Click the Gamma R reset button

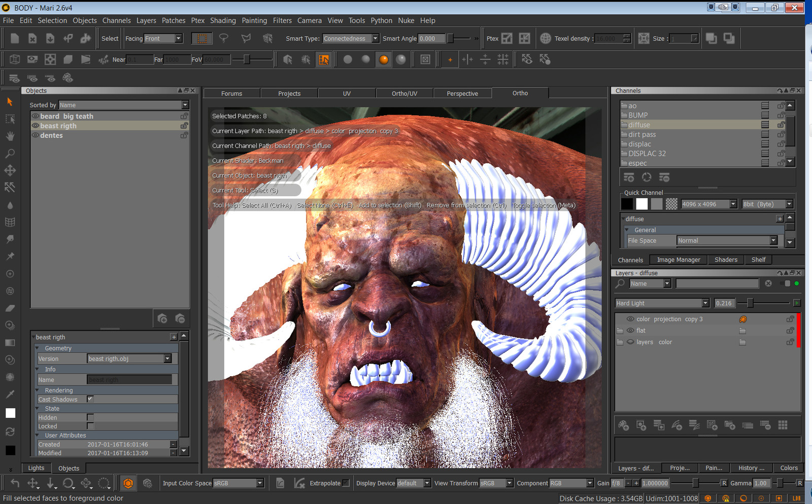[799, 483]
